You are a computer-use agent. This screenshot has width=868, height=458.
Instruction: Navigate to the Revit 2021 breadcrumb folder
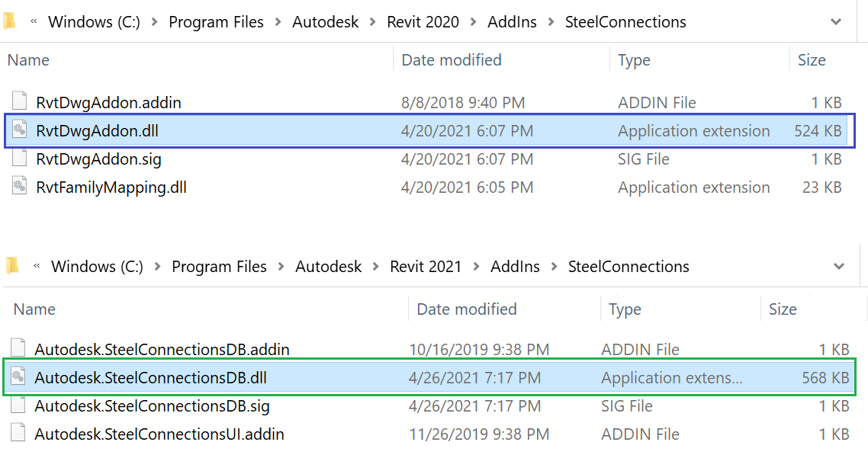click(426, 266)
